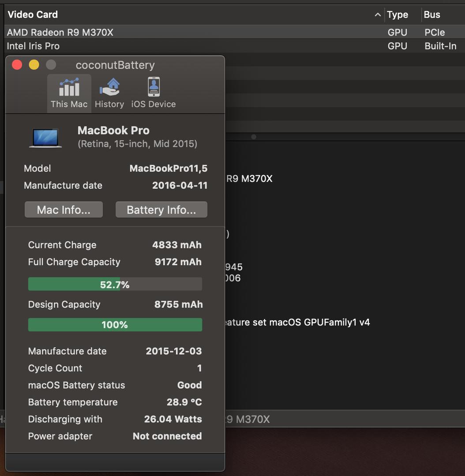This screenshot has width=465, height=476.
Task: Click the Mac manufacture date 2016-04-11
Action: pos(180,185)
